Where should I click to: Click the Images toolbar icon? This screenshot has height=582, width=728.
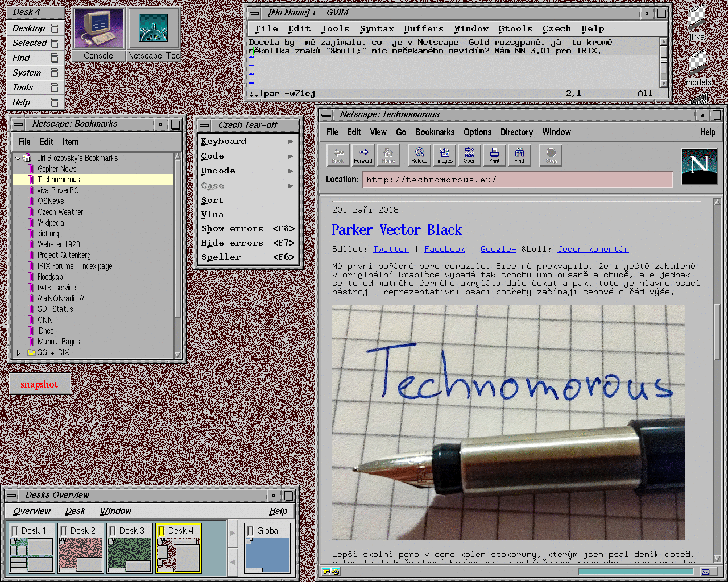click(444, 155)
